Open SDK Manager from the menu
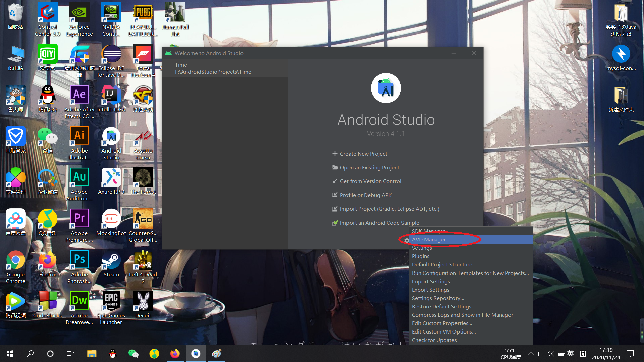Screen dimensions: 644x362 point(428,231)
